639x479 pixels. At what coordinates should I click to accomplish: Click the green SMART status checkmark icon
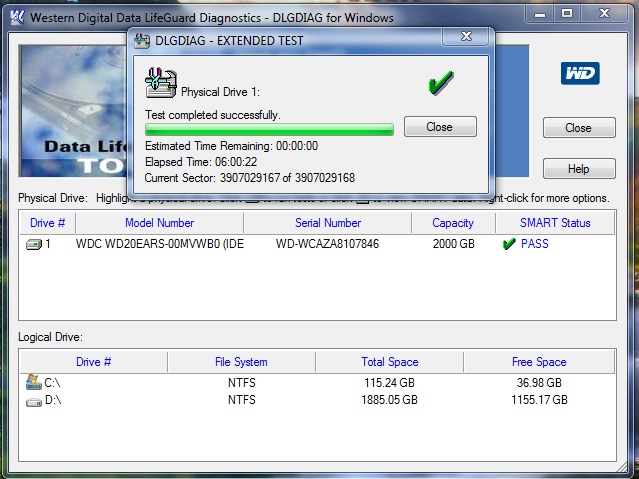tap(509, 244)
